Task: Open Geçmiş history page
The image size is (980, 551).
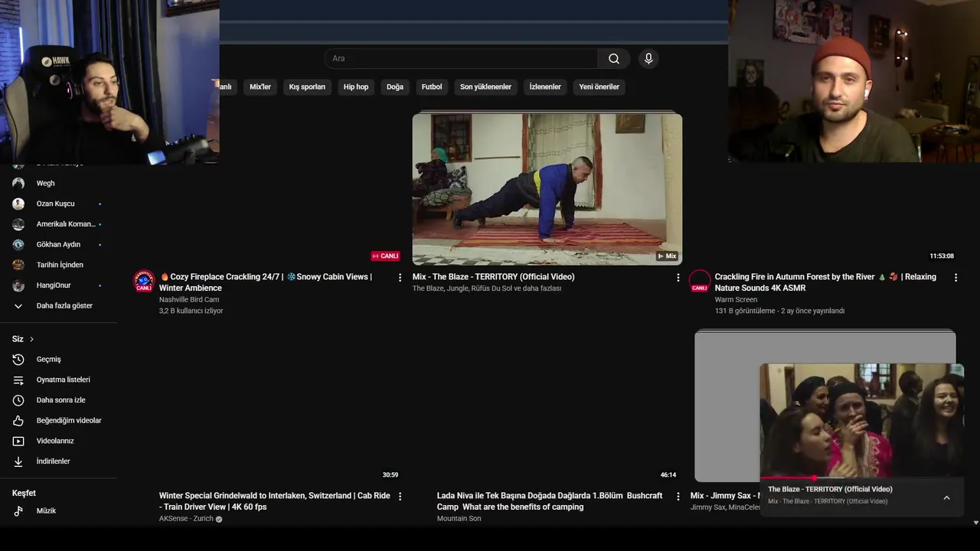Action: point(48,360)
